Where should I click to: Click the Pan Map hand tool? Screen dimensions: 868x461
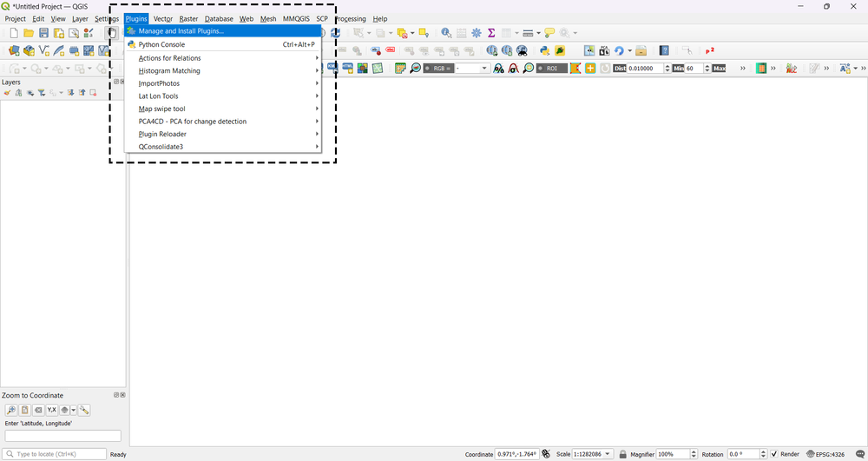pos(111,33)
